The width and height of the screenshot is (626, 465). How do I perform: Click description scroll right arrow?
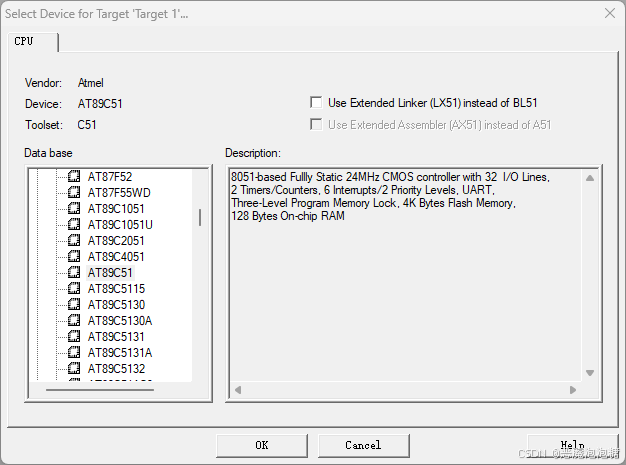pos(573,390)
